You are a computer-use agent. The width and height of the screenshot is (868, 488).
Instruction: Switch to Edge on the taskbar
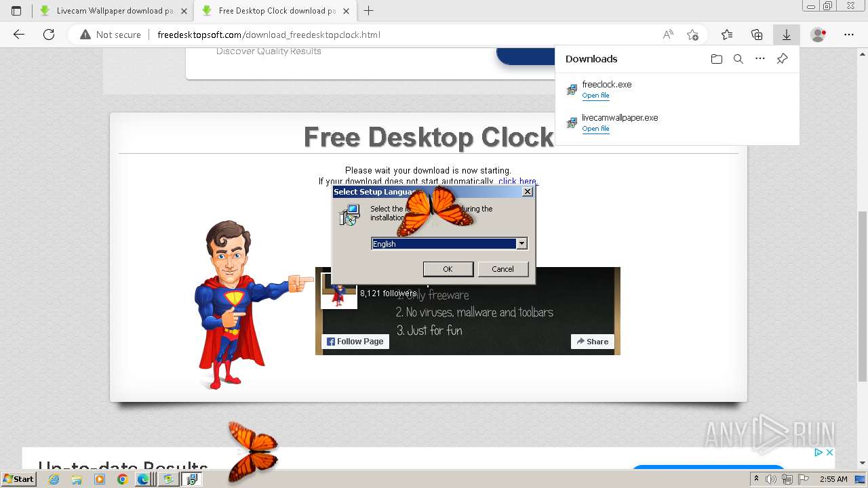(144, 479)
